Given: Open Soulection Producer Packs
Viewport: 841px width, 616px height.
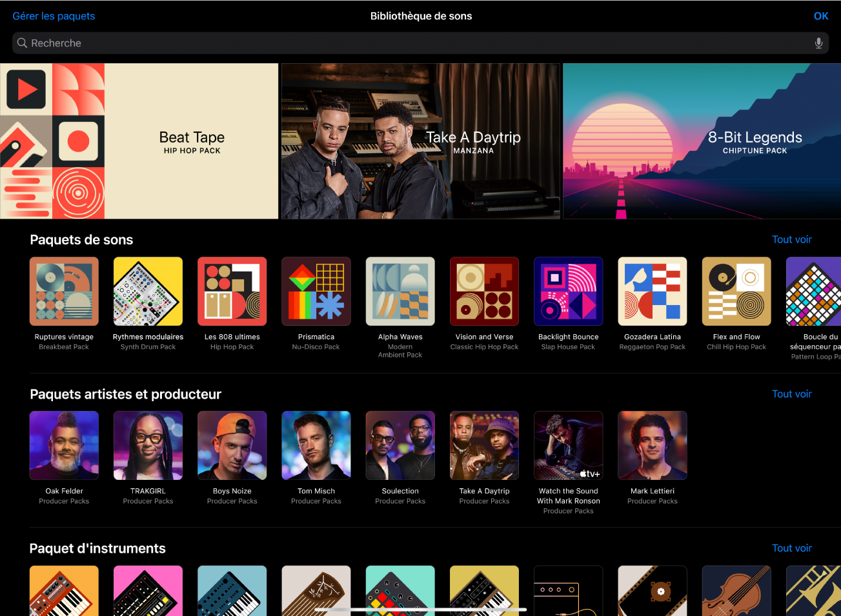Looking at the screenshot, I should 400,446.
